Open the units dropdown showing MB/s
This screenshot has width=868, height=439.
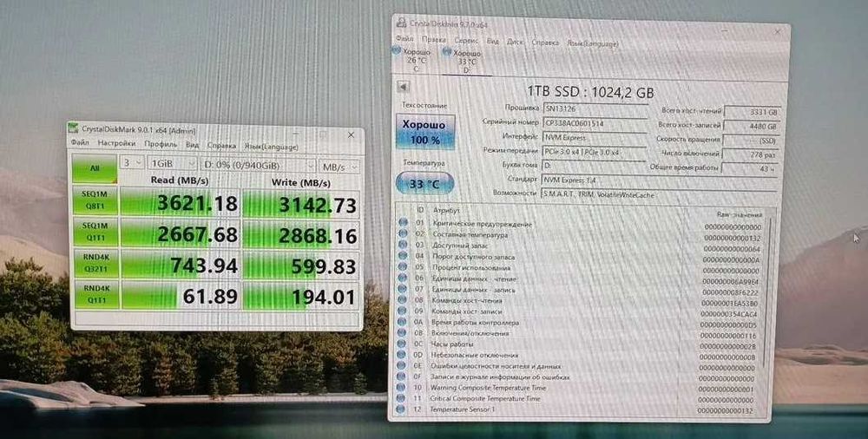coord(339,166)
